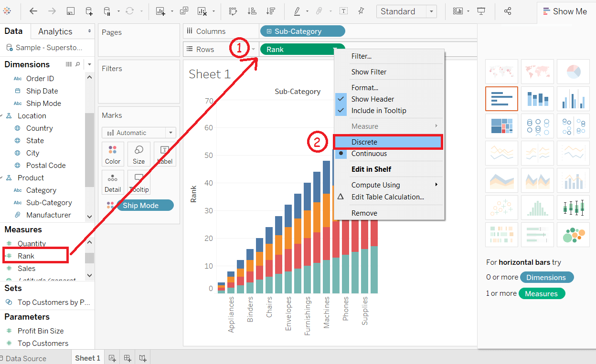Click the share workbook icon
Screen dimensions: 596x364
point(508,11)
